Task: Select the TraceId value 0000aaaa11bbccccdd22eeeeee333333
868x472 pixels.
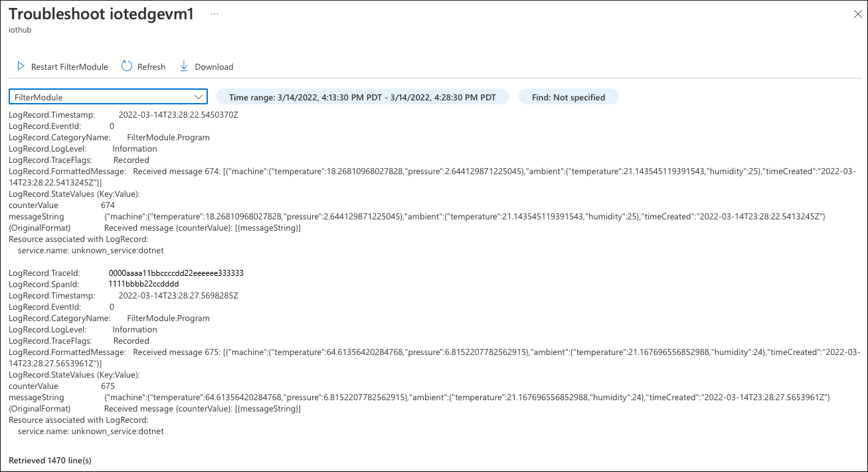Action: (x=176, y=273)
